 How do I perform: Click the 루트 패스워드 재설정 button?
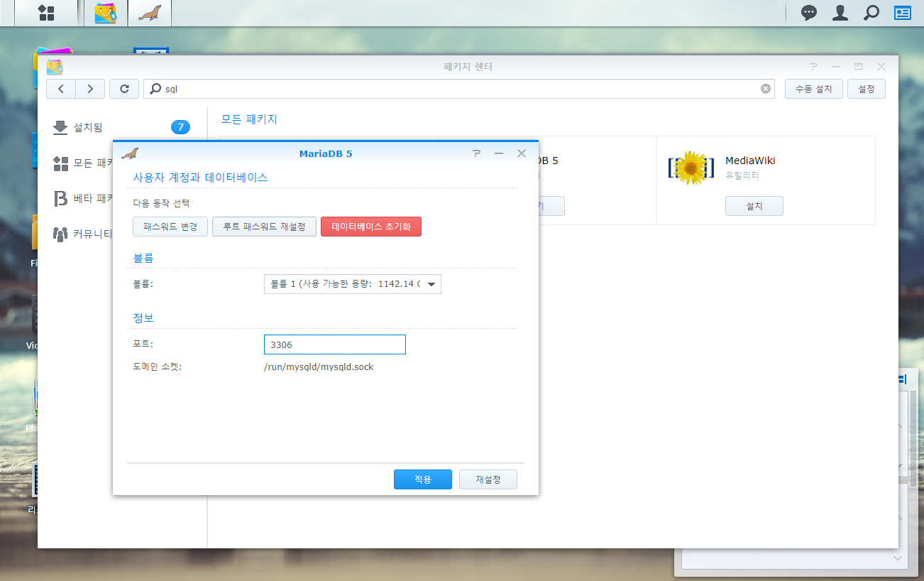tap(264, 227)
